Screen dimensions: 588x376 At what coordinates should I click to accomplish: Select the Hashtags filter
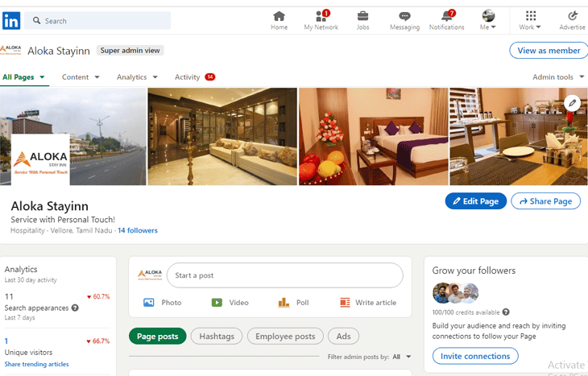point(217,337)
